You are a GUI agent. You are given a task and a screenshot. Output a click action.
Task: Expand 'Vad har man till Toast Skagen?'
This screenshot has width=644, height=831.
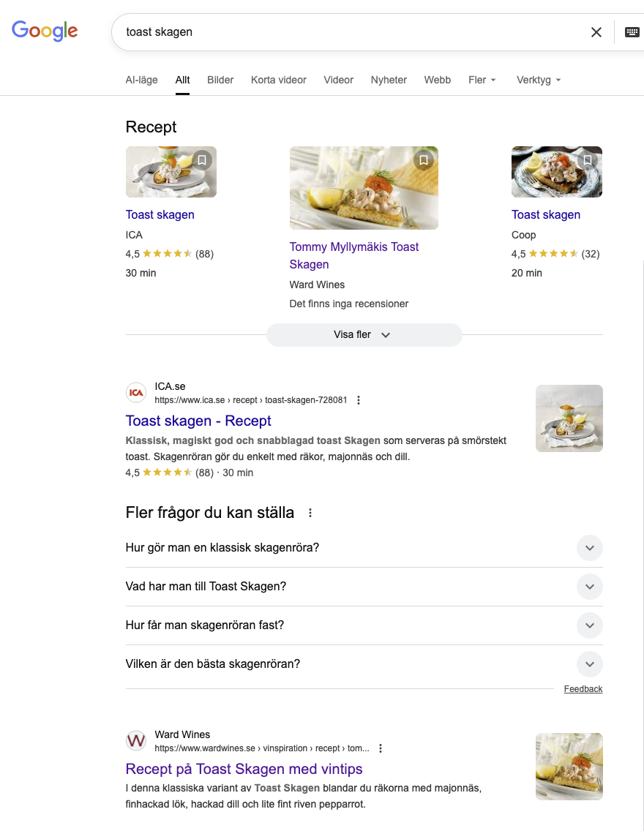(x=589, y=587)
